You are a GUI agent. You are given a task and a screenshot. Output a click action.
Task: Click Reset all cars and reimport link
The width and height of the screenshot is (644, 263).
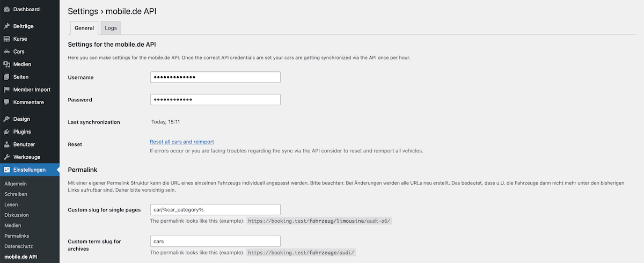coord(182,142)
